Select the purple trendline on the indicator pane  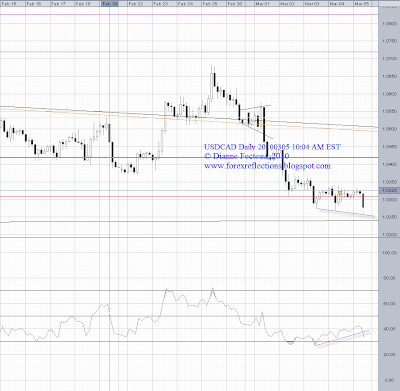pyautogui.click(x=343, y=338)
